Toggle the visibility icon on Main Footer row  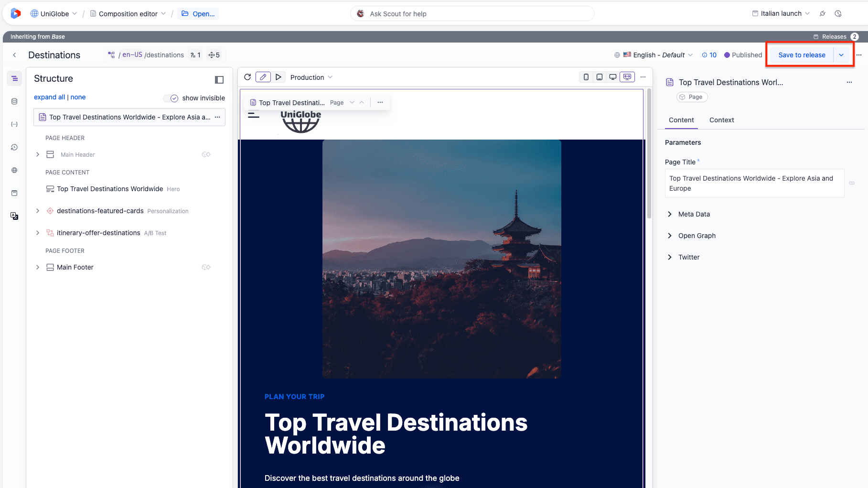[x=206, y=267]
